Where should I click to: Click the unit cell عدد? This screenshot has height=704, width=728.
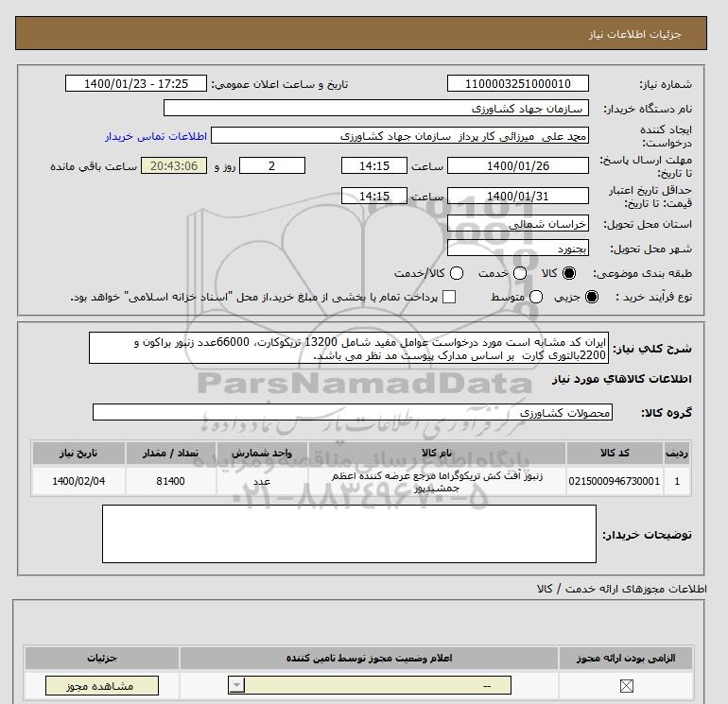pos(262,481)
